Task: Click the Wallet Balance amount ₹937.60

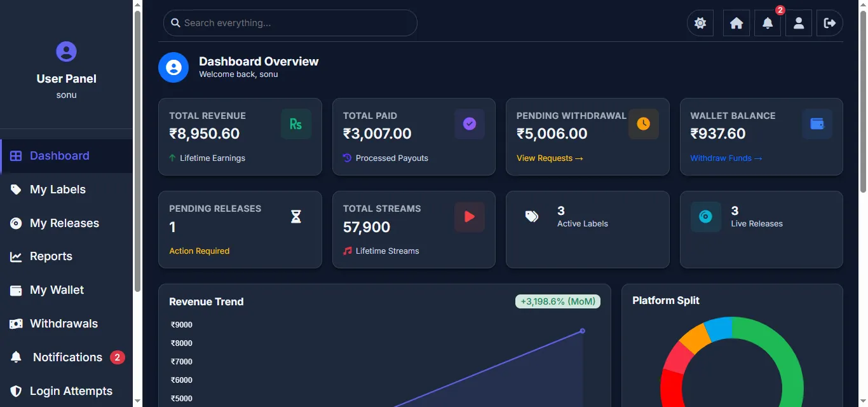Action: [x=718, y=134]
